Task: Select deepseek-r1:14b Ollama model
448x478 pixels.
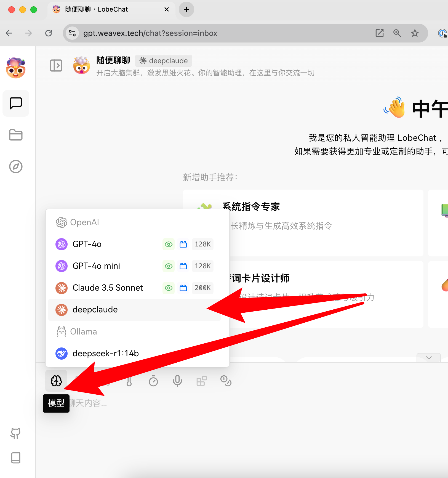Action: click(x=135, y=353)
